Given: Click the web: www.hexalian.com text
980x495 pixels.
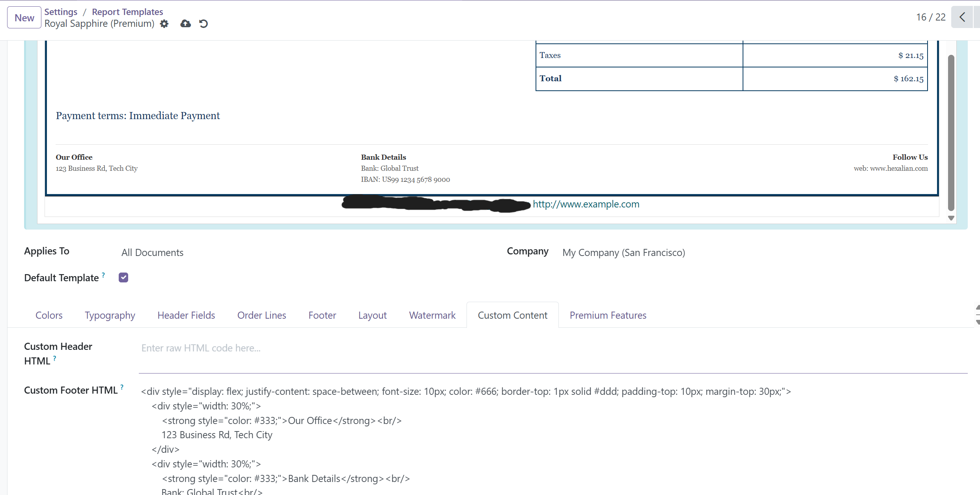Looking at the screenshot, I should (x=891, y=168).
